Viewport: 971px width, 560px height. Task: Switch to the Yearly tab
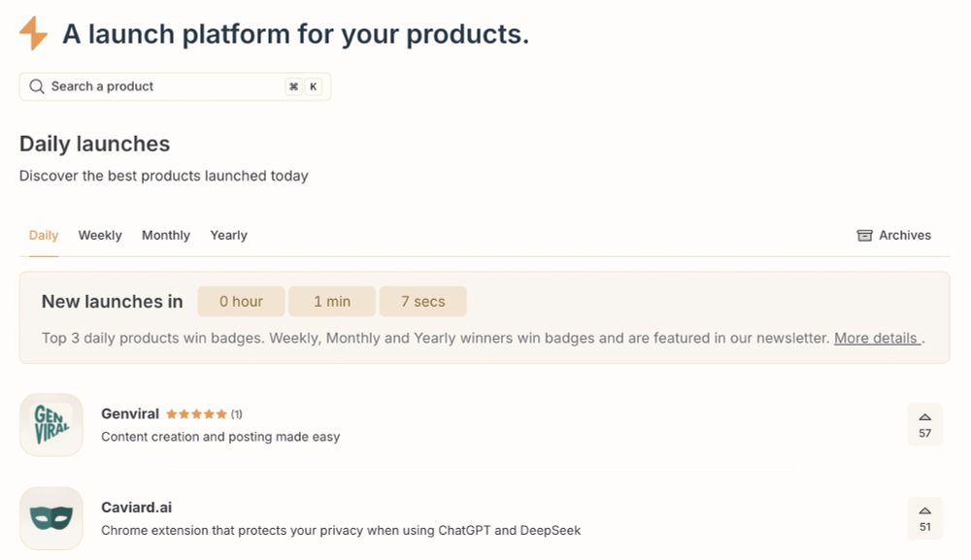228,235
